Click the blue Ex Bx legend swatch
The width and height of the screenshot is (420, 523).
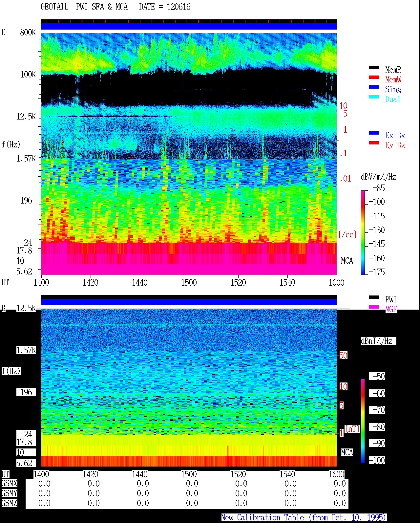point(374,133)
